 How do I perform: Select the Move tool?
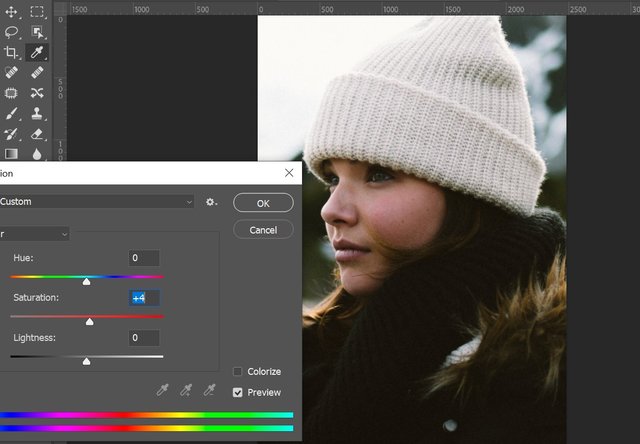point(11,12)
